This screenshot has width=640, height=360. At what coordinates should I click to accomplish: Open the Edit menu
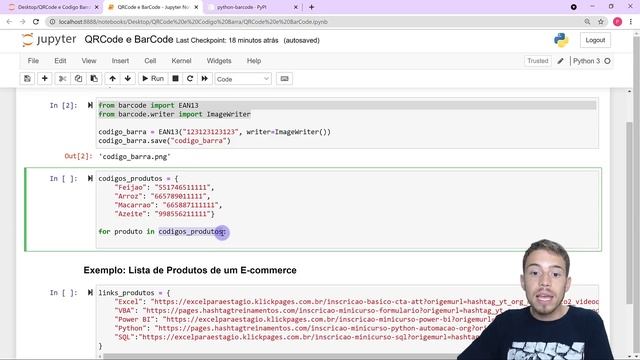(x=60, y=61)
